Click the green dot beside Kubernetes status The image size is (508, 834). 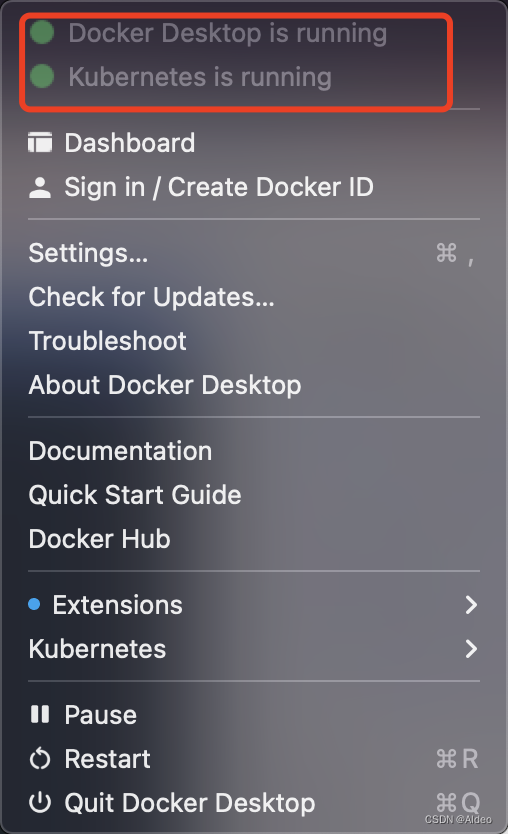click(42, 76)
